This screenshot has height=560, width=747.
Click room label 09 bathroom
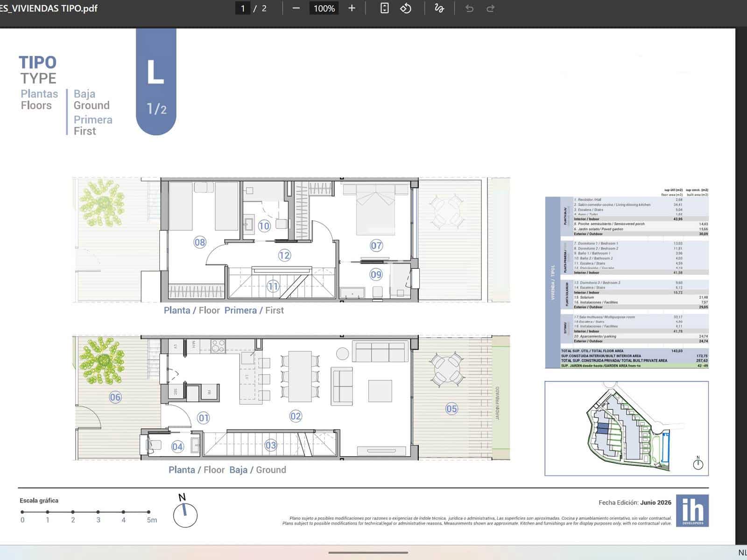[376, 274]
